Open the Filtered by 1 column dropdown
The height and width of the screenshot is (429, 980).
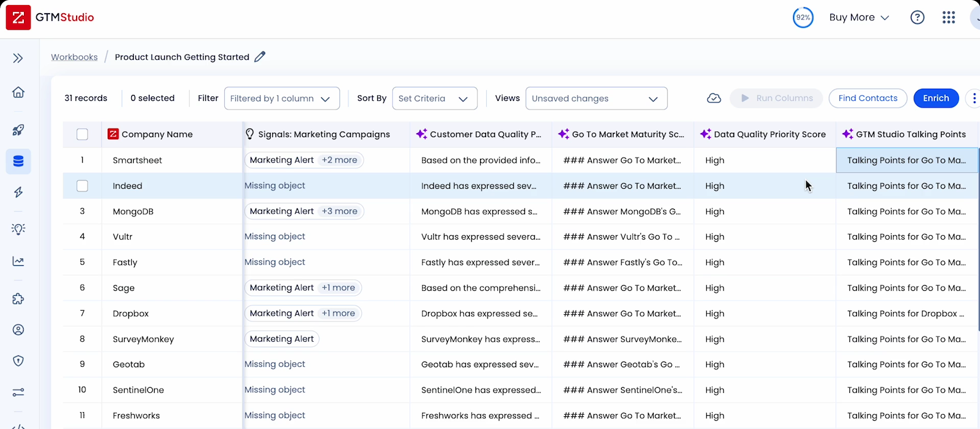click(282, 98)
